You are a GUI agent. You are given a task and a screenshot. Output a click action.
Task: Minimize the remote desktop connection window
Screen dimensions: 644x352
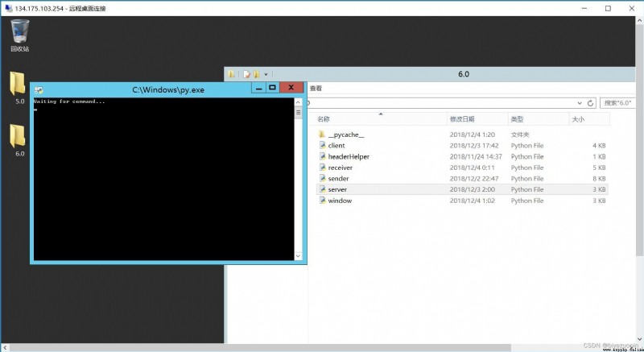point(585,8)
